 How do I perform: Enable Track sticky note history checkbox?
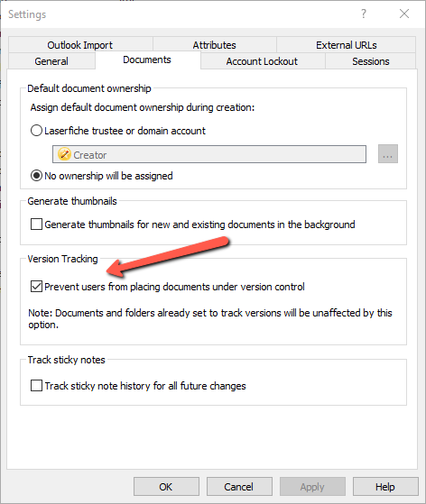pyautogui.click(x=36, y=385)
